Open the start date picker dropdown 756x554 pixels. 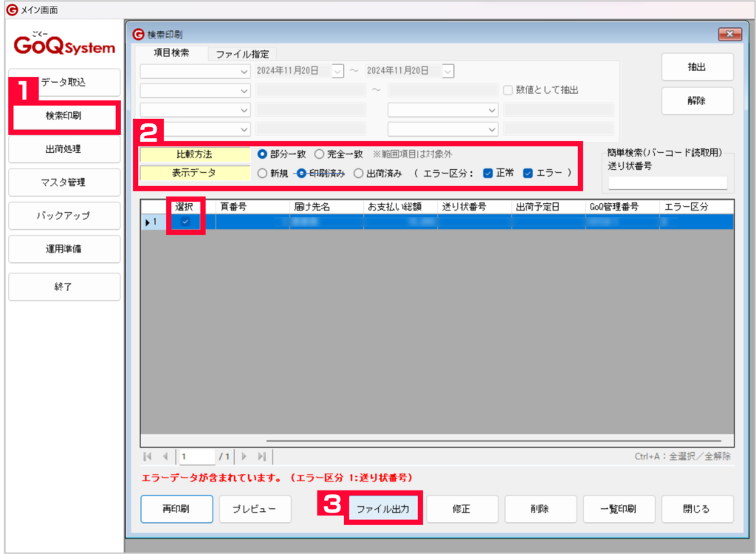(337, 69)
